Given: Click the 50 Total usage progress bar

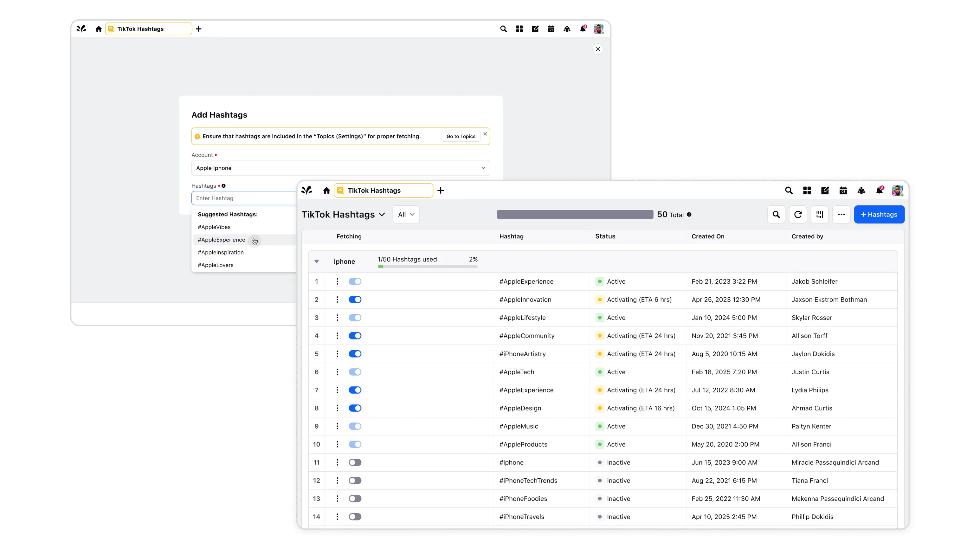Looking at the screenshot, I should pos(575,215).
